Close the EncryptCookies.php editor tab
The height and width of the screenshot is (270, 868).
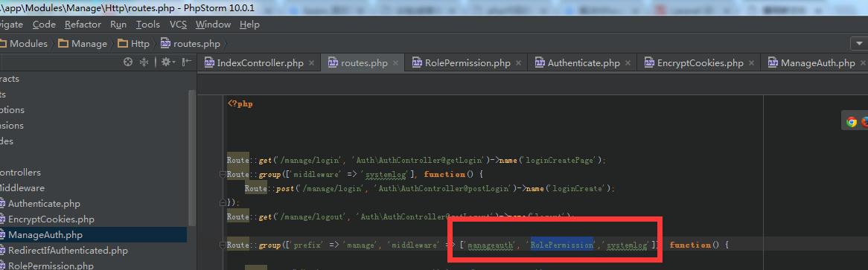(x=751, y=63)
